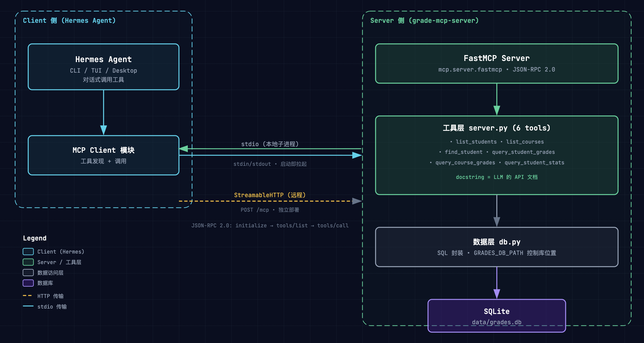Click the 'Client (Hermes)' legend label
The width and height of the screenshot is (644, 343).
point(61,252)
